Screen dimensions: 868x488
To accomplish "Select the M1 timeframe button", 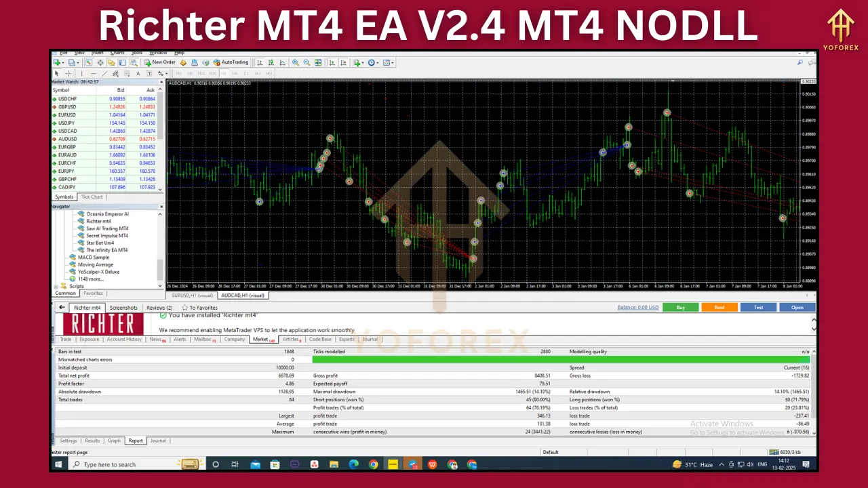I will coord(179,73).
